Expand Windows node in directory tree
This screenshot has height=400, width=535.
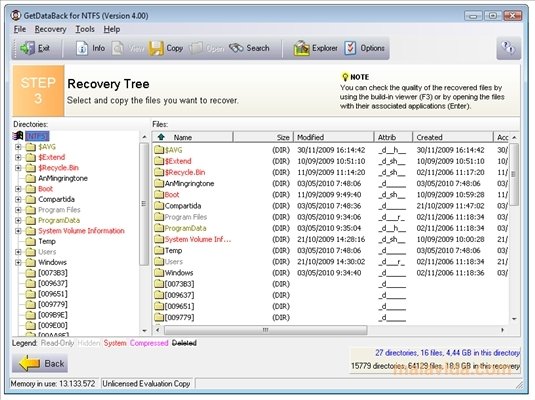pyautogui.click(x=18, y=262)
